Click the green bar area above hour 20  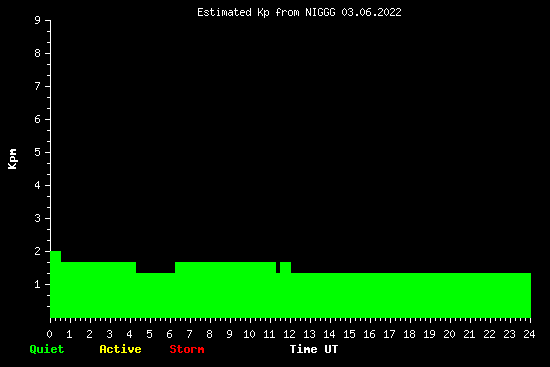(x=450, y=295)
